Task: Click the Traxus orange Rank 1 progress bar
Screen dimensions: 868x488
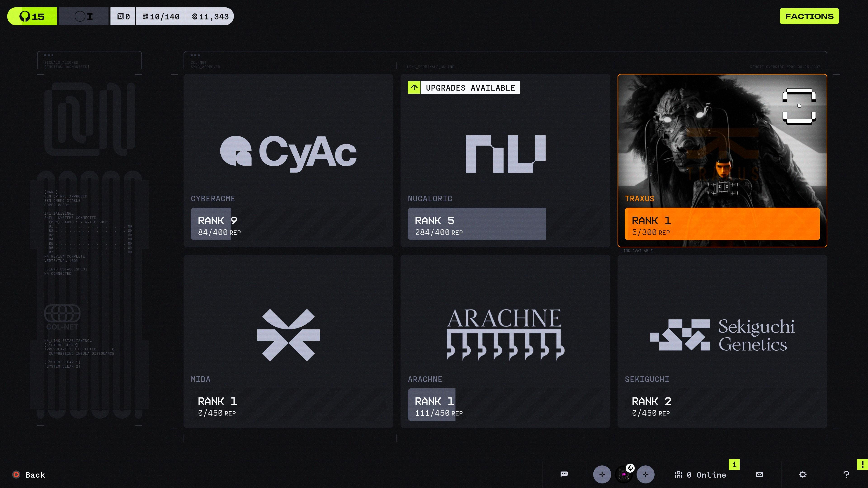Action: pyautogui.click(x=722, y=224)
